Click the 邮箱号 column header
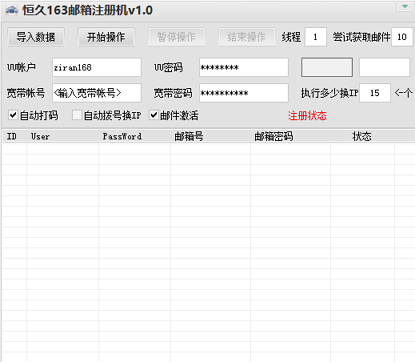The image size is (415, 362). click(x=210, y=136)
